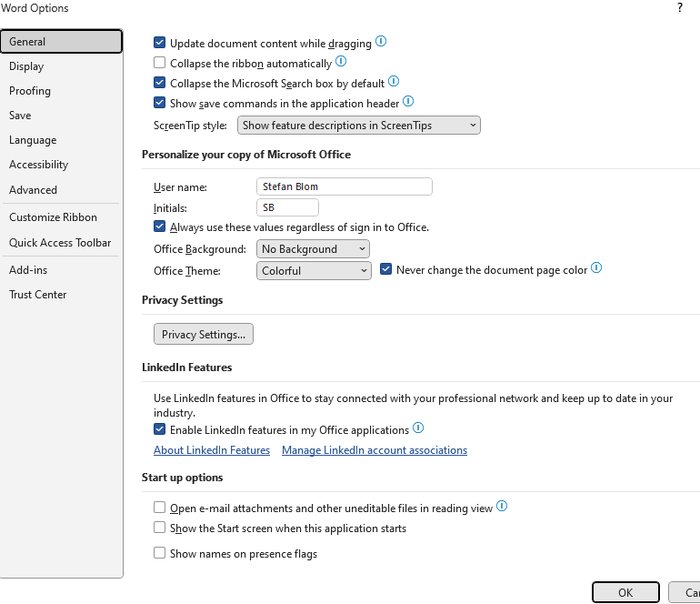Screen dimensions: 700x604
Task: Click info icon next to Show save commands option
Action: tap(408, 101)
